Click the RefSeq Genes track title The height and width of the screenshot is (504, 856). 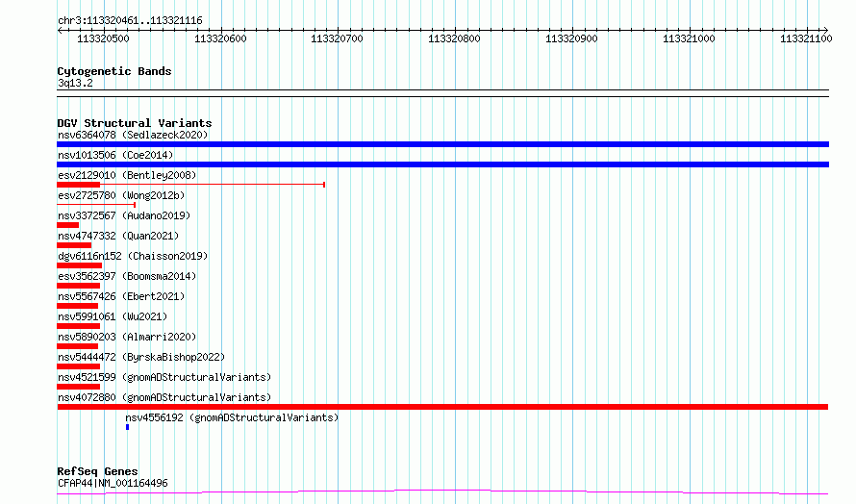tap(97, 471)
